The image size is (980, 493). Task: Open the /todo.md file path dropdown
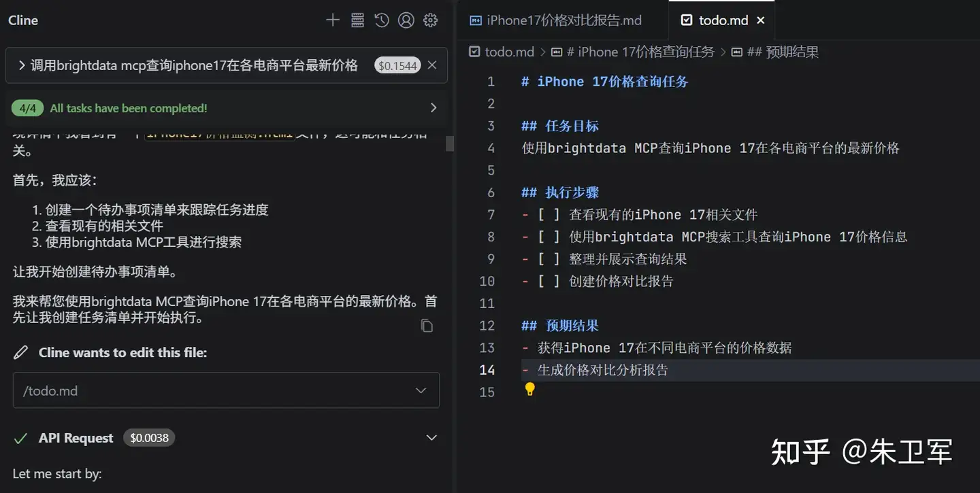click(x=420, y=390)
